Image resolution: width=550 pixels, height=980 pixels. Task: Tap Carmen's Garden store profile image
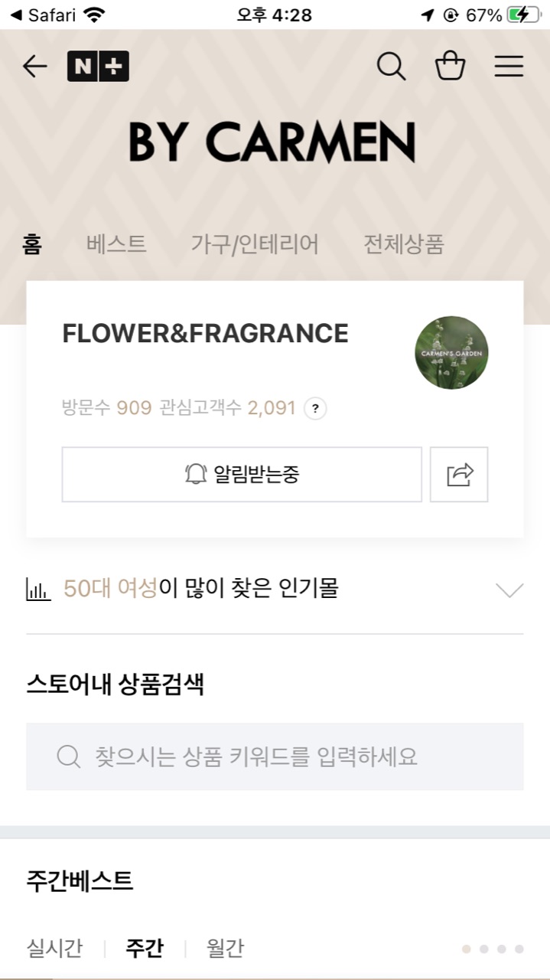click(451, 353)
